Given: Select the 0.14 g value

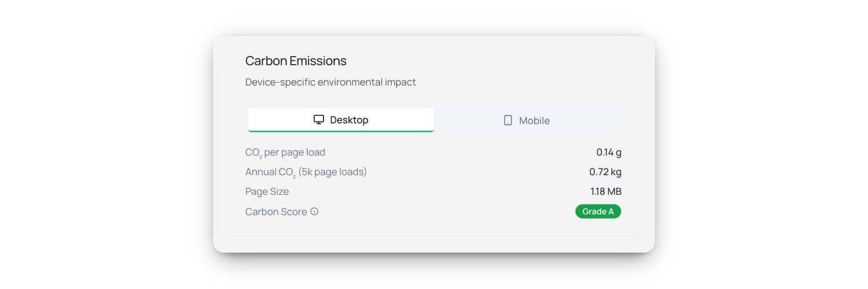Looking at the screenshot, I should 609,153.
